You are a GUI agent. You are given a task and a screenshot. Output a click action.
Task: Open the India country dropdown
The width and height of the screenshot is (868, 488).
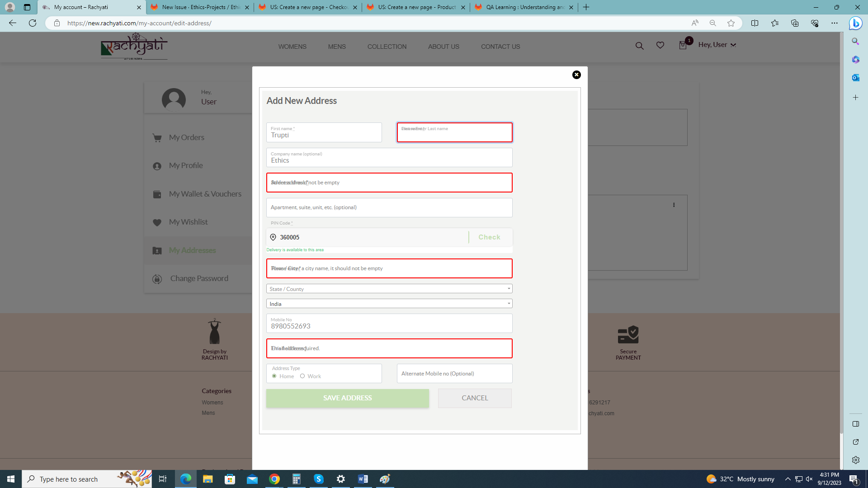[x=389, y=304]
